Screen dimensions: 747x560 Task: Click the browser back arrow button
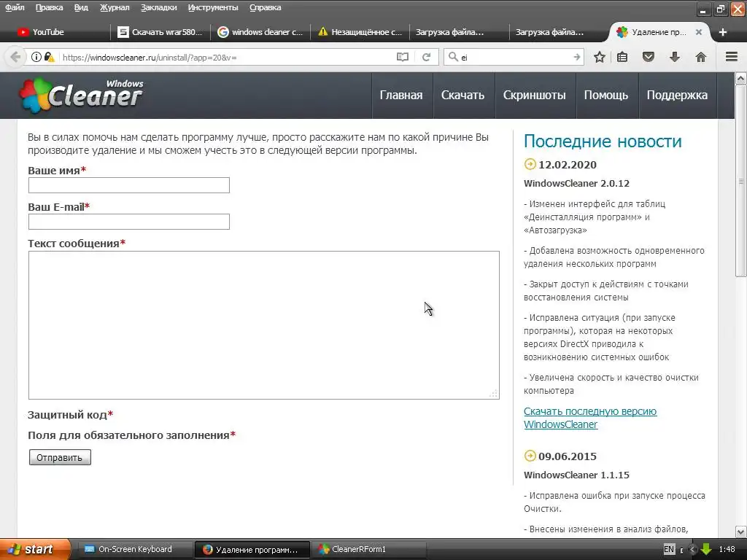[x=15, y=57]
